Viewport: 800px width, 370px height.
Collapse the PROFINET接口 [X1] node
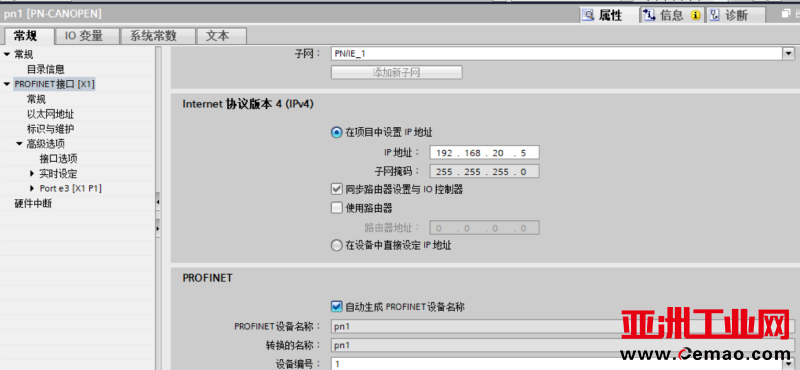(7, 84)
